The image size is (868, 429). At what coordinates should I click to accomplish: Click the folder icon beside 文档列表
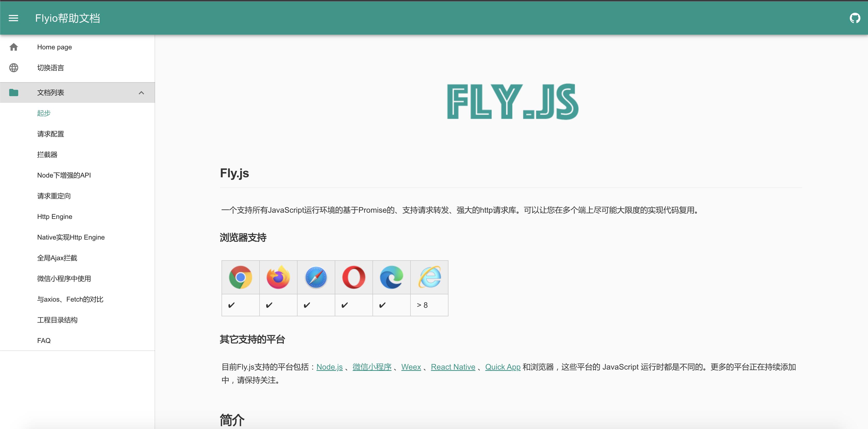coord(14,92)
